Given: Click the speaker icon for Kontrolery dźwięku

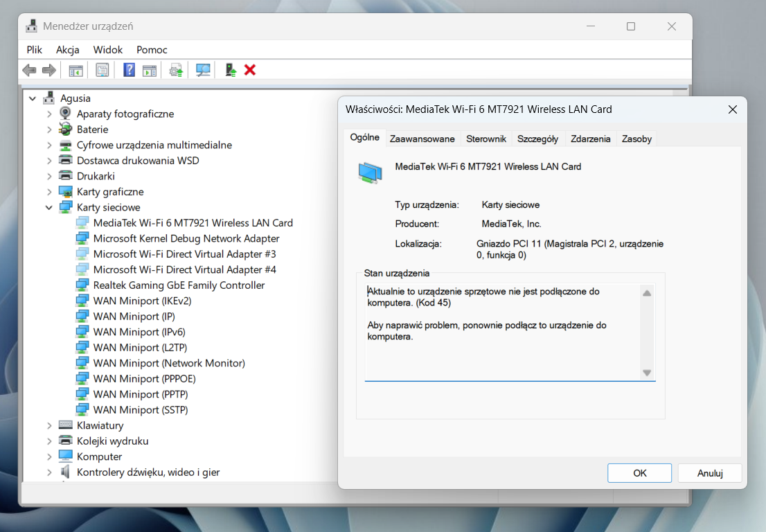Looking at the screenshot, I should click(66, 472).
